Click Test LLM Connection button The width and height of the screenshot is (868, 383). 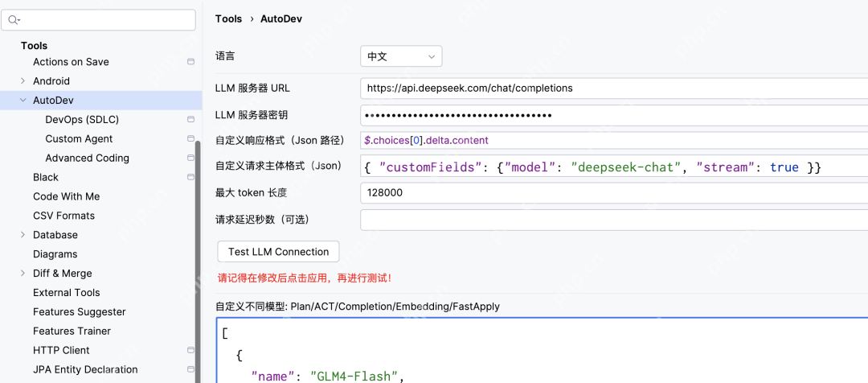(278, 252)
